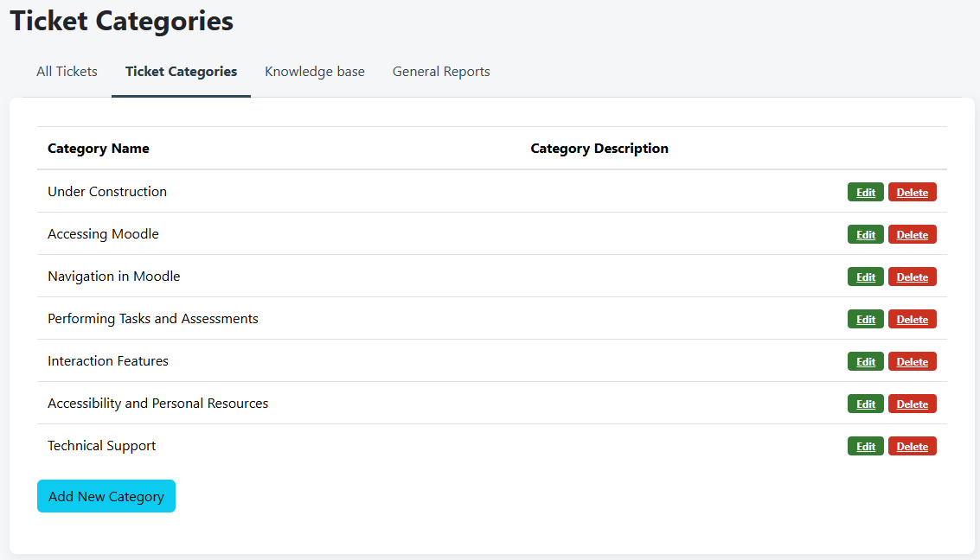Viewport: 980px width, 560px height.
Task: Click the Category Name column header
Action: coord(99,149)
